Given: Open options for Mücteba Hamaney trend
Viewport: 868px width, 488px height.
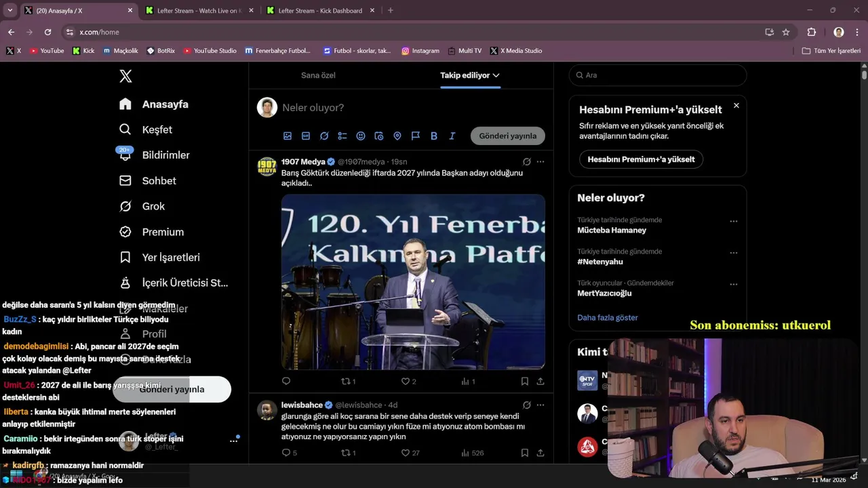Looking at the screenshot, I should [x=733, y=222].
